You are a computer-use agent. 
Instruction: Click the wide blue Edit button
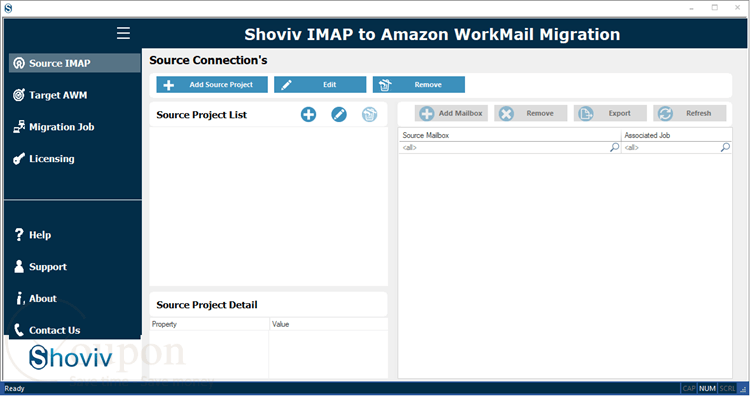[x=320, y=85]
